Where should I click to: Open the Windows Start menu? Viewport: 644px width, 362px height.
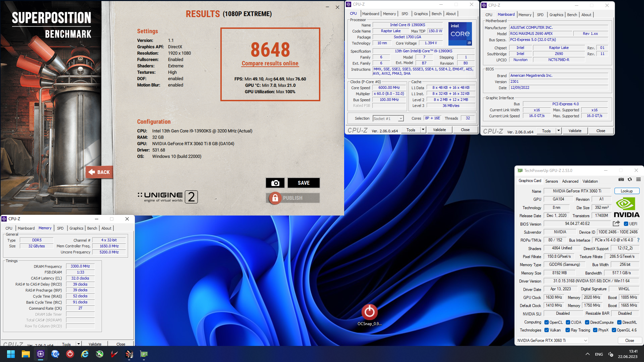click(11, 354)
